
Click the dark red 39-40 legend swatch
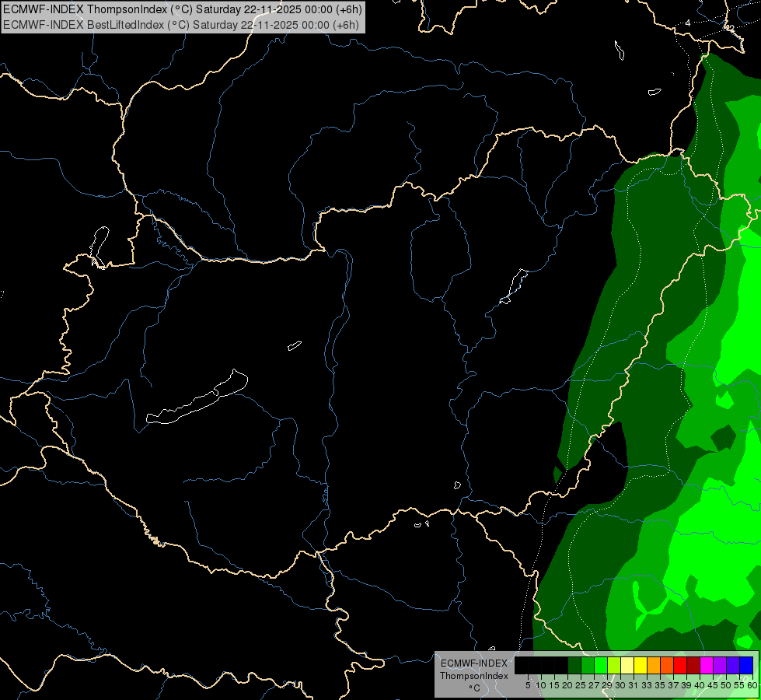tap(693, 665)
